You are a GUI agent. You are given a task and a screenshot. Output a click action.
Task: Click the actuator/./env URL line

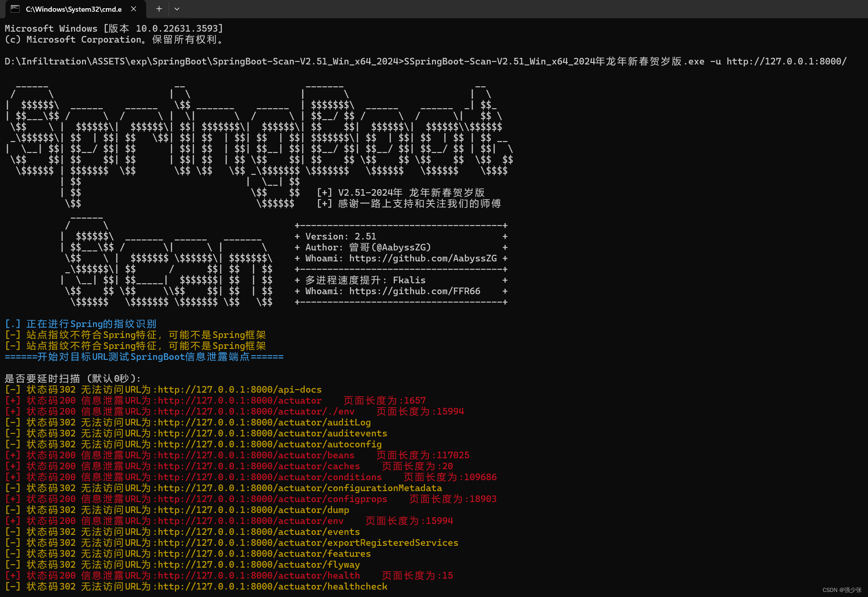coord(234,411)
